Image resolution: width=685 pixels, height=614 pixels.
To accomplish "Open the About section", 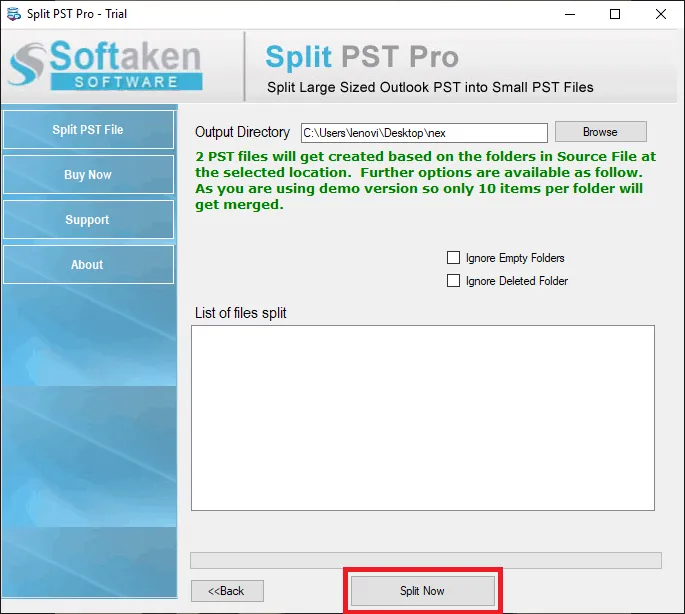I will coord(88,264).
